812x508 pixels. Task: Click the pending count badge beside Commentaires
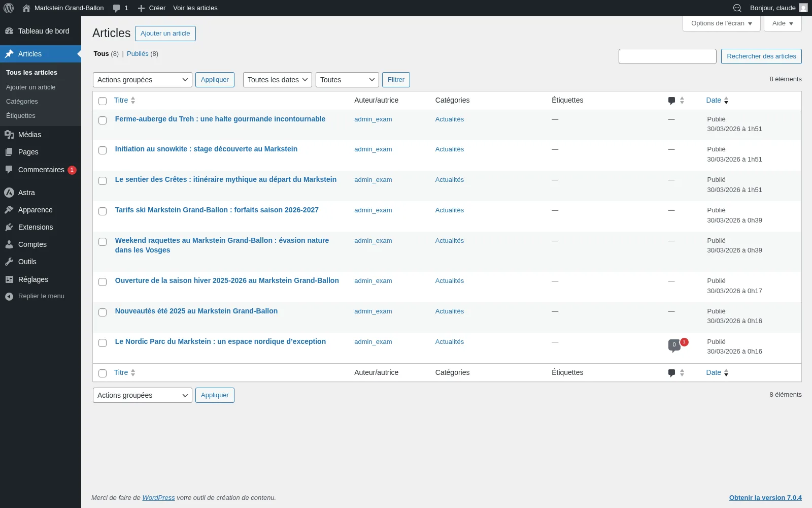click(72, 170)
